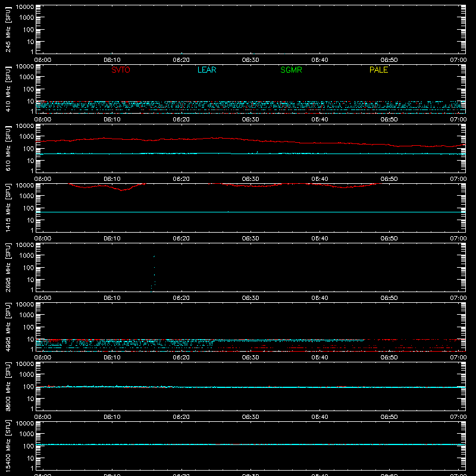Click the cyan spike in the 2695 MHz panel

pyautogui.click(x=154, y=273)
